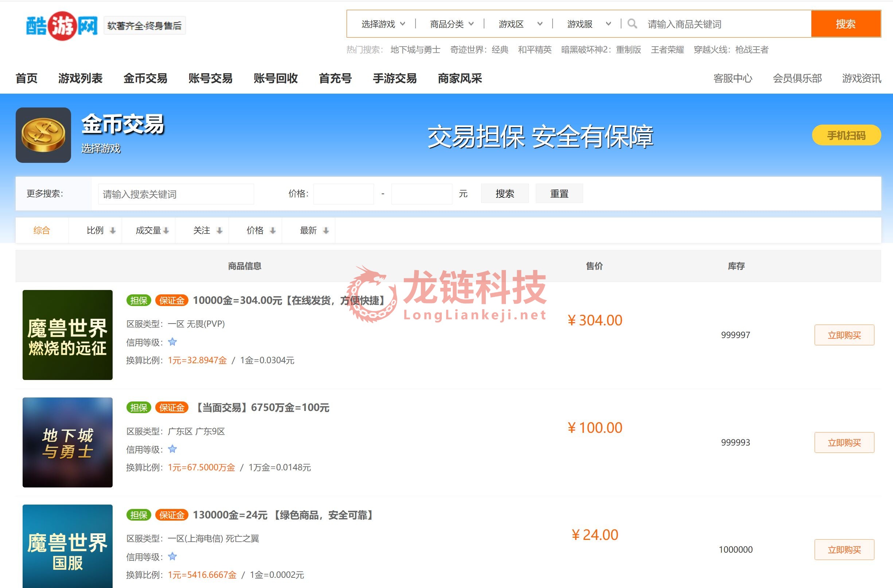Image resolution: width=893 pixels, height=588 pixels.
Task: Focus the minimum price input field
Action: [x=344, y=194]
